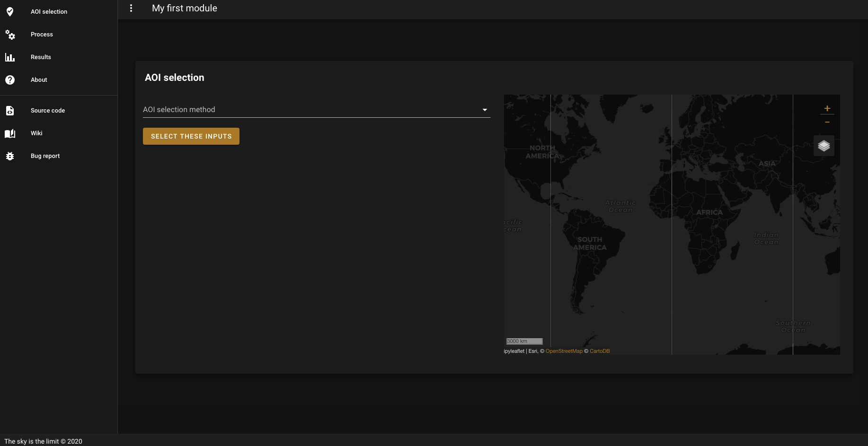This screenshot has height=446, width=868.
Task: Click on South America on the map
Action: 590,244
